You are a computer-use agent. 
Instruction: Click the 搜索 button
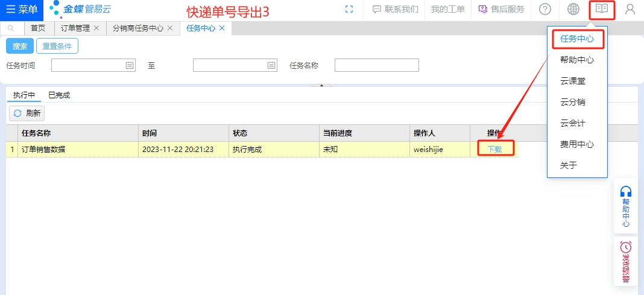[x=20, y=46]
